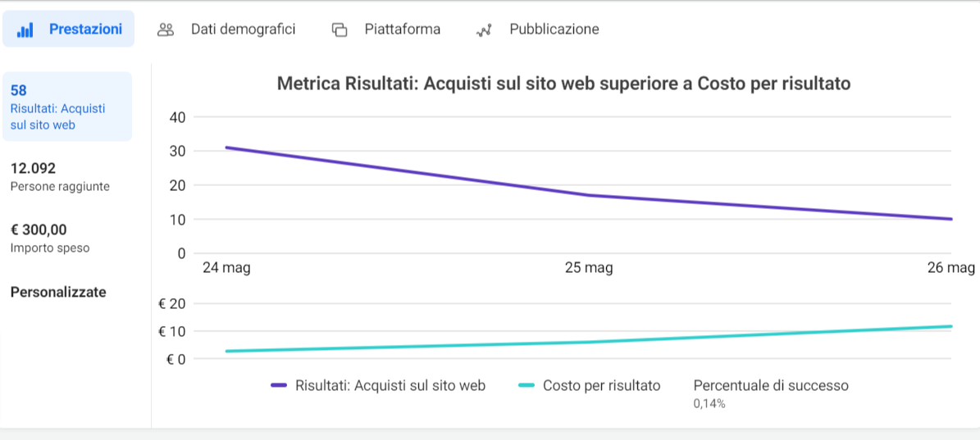Open the Piattaforma tab label
This screenshot has height=440, width=980.
pyautogui.click(x=402, y=29)
